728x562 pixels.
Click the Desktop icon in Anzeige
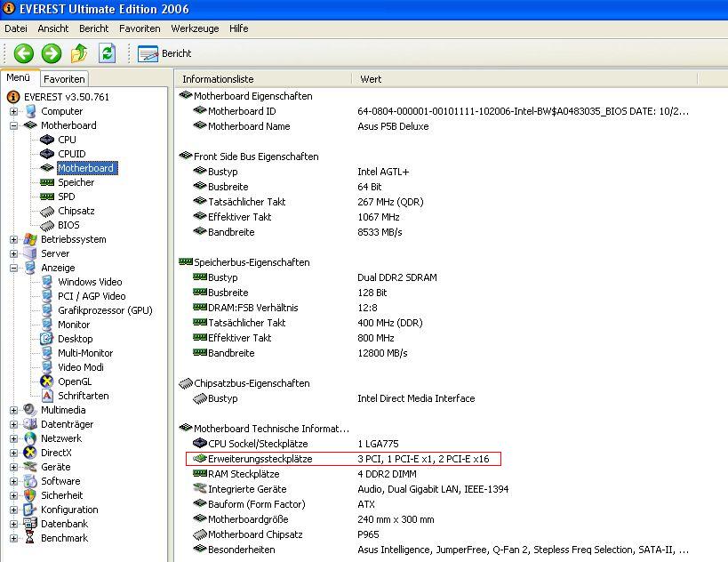click(x=47, y=339)
